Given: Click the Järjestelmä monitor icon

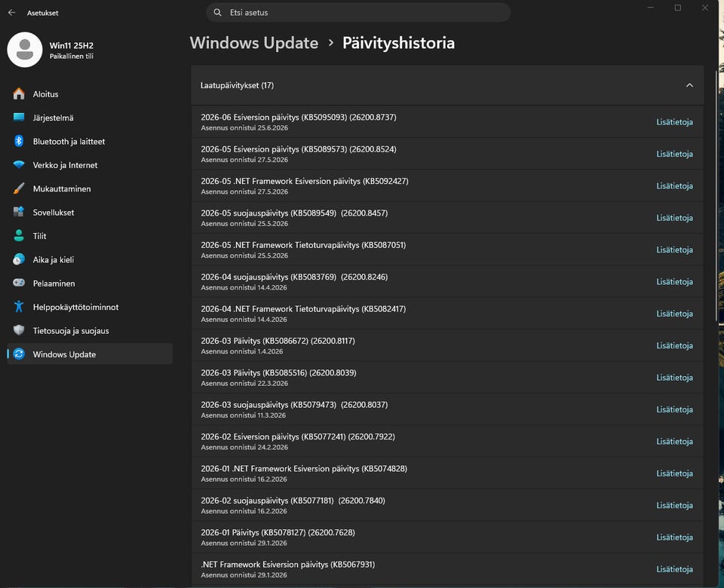Looking at the screenshot, I should coord(19,118).
